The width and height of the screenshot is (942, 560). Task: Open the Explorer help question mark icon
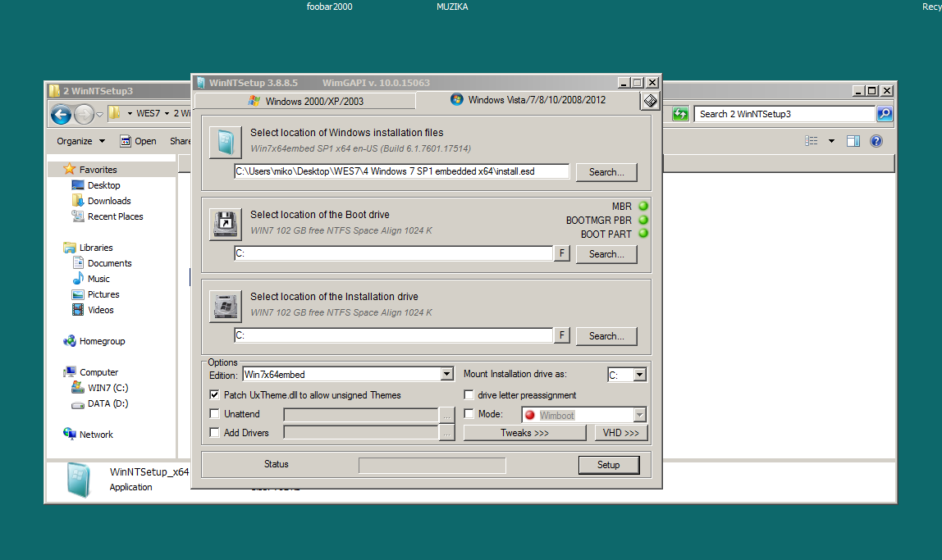(876, 141)
